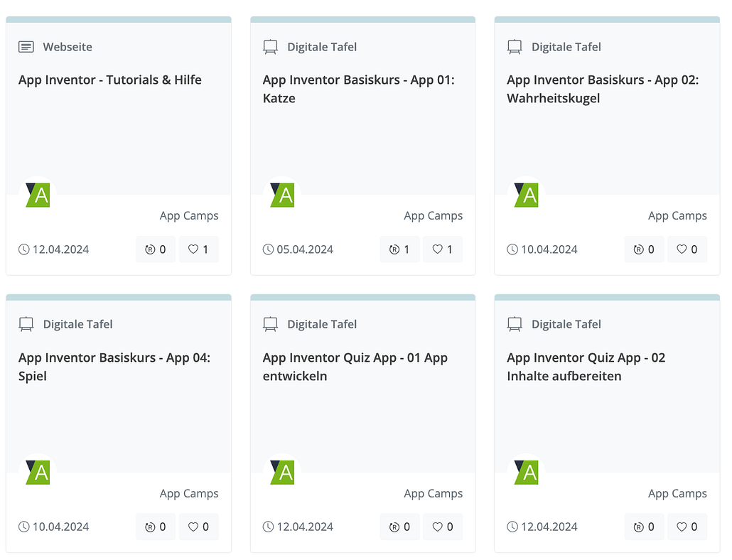Click remix counter on Quiz App 02 card
Viewport: 732px width, 560px height.
[645, 527]
